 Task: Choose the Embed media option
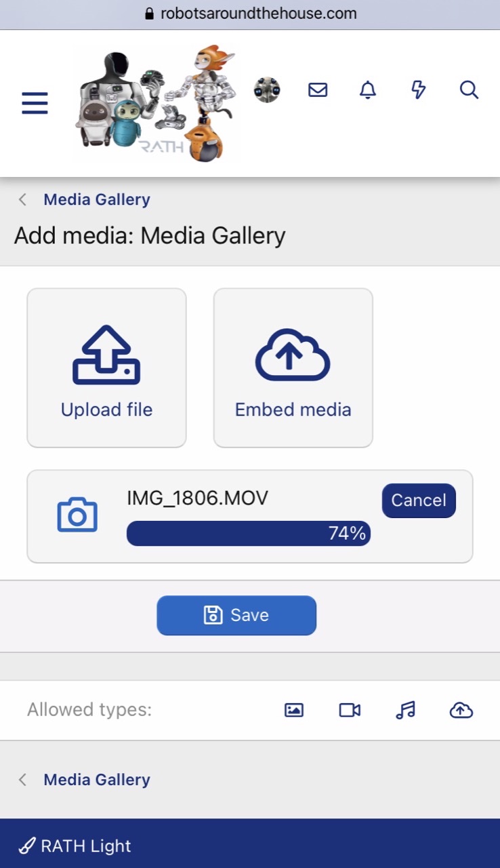[x=293, y=368]
